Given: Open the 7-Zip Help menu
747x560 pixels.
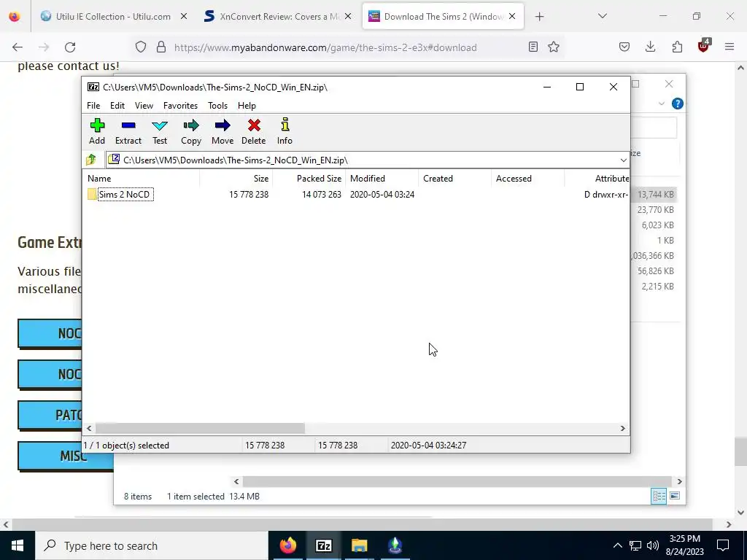Looking at the screenshot, I should (247, 106).
